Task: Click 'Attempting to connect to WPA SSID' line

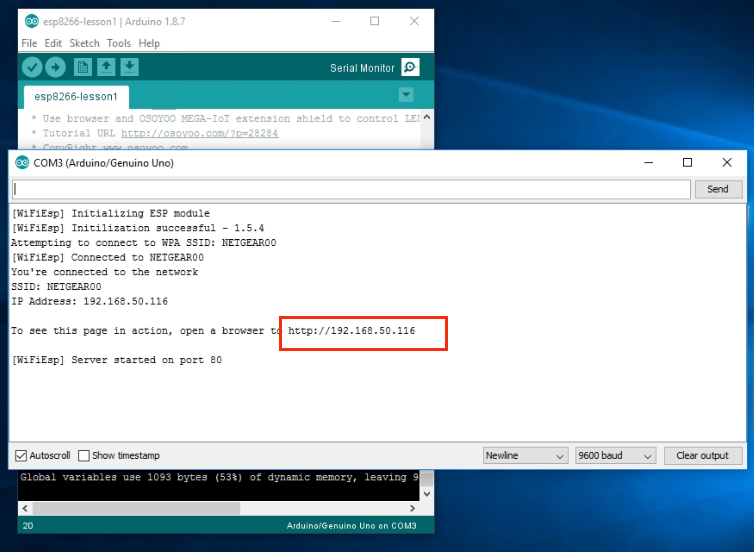Action: point(144,243)
